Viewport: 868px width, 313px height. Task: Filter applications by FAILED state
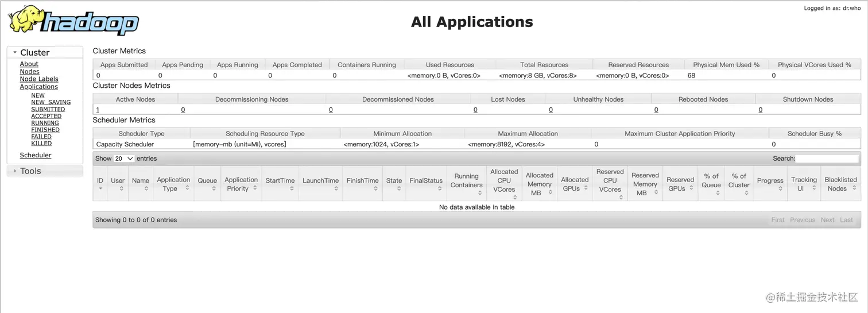41,137
